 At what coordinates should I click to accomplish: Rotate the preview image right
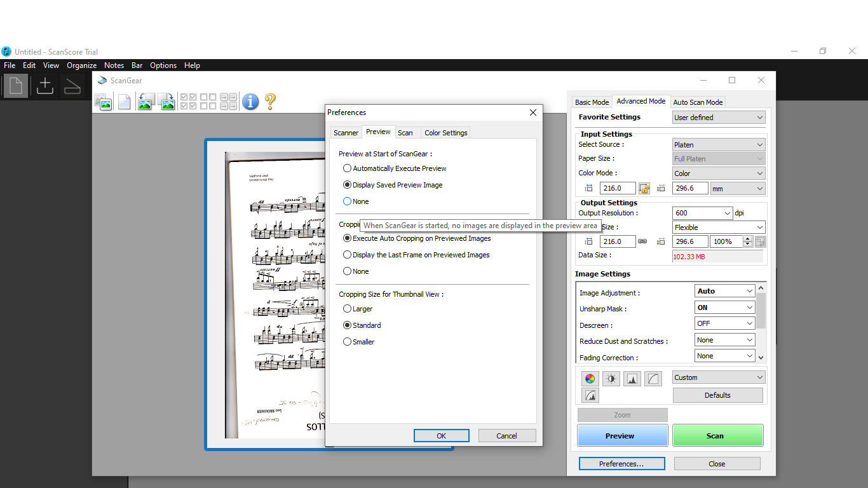[x=166, y=102]
